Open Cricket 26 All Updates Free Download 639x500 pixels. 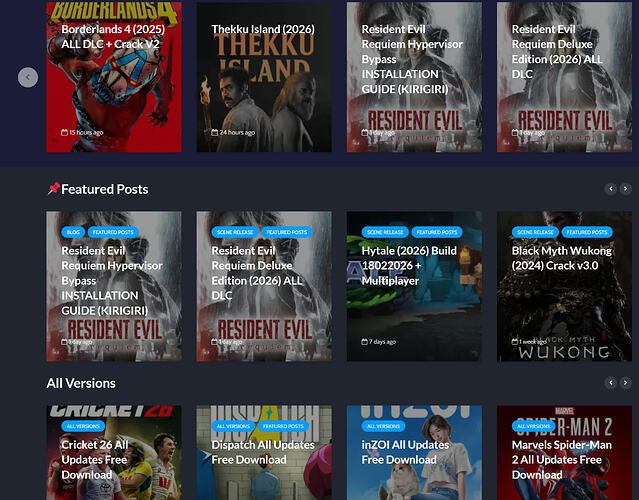pos(95,460)
